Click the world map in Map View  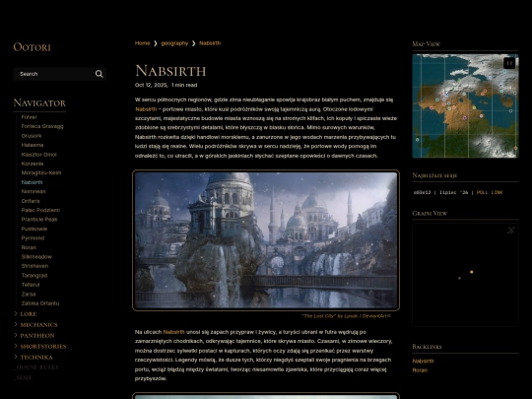(465, 105)
